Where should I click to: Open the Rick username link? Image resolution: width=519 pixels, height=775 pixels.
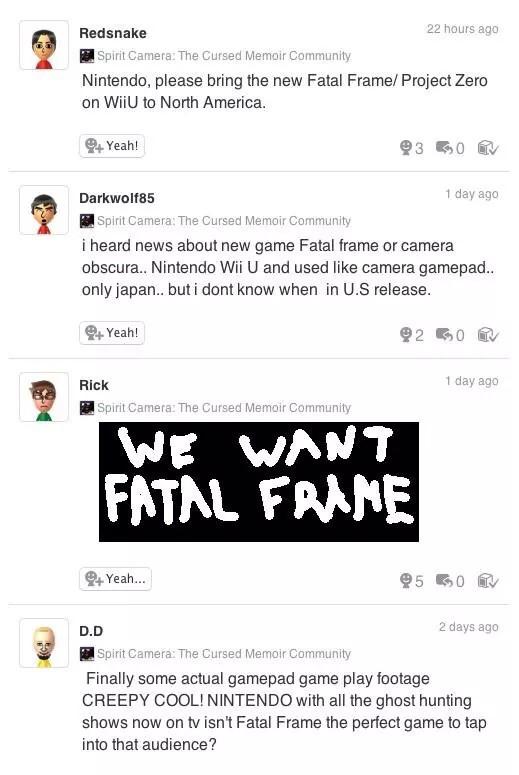94,385
